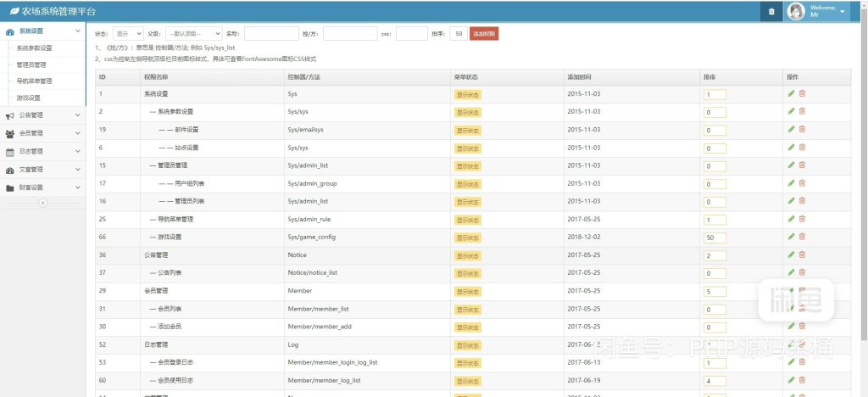
Task: Click the calendar icon beside 日志管理
Action: point(9,152)
